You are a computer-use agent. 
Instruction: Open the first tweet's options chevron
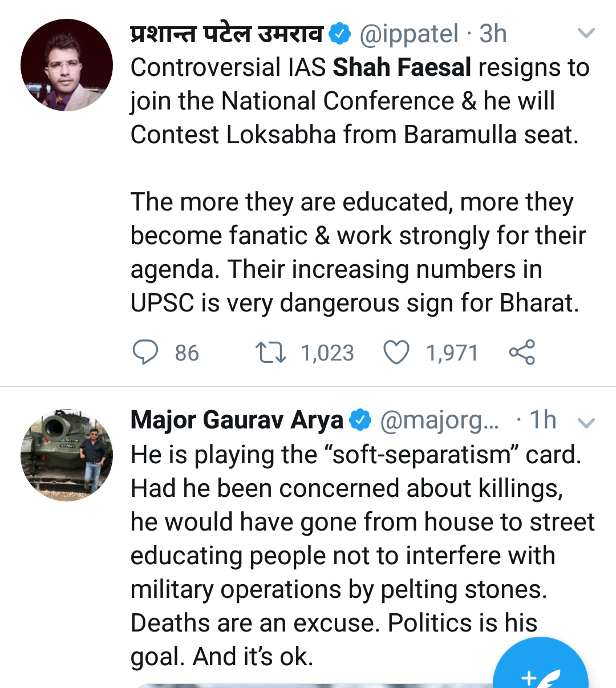586,34
